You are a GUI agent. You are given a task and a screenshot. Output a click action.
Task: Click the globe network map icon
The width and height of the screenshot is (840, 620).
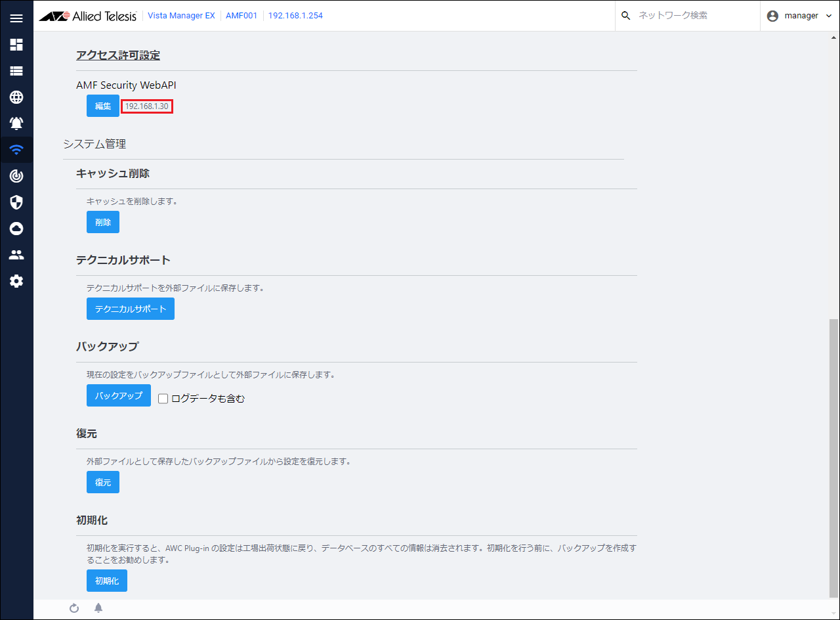[x=16, y=97]
